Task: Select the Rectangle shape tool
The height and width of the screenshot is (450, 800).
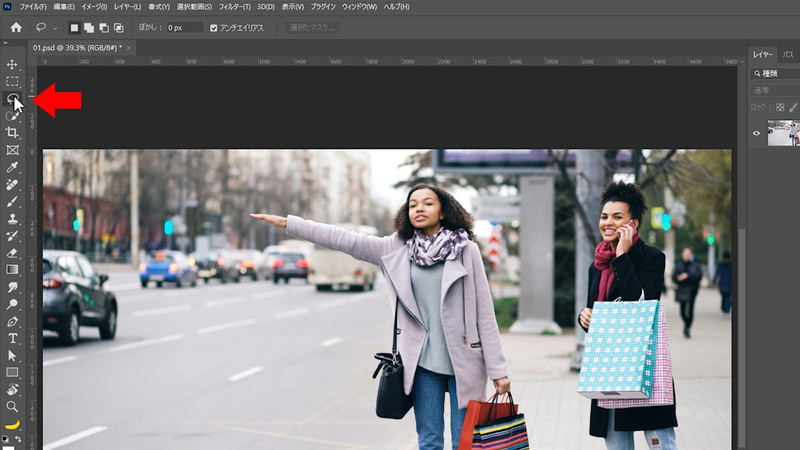Action: tap(12, 372)
